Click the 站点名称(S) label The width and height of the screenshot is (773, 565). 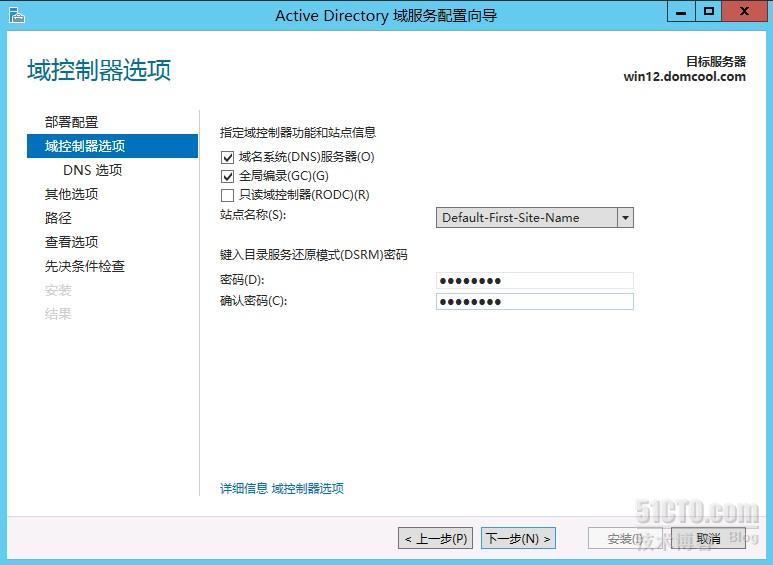253,215
